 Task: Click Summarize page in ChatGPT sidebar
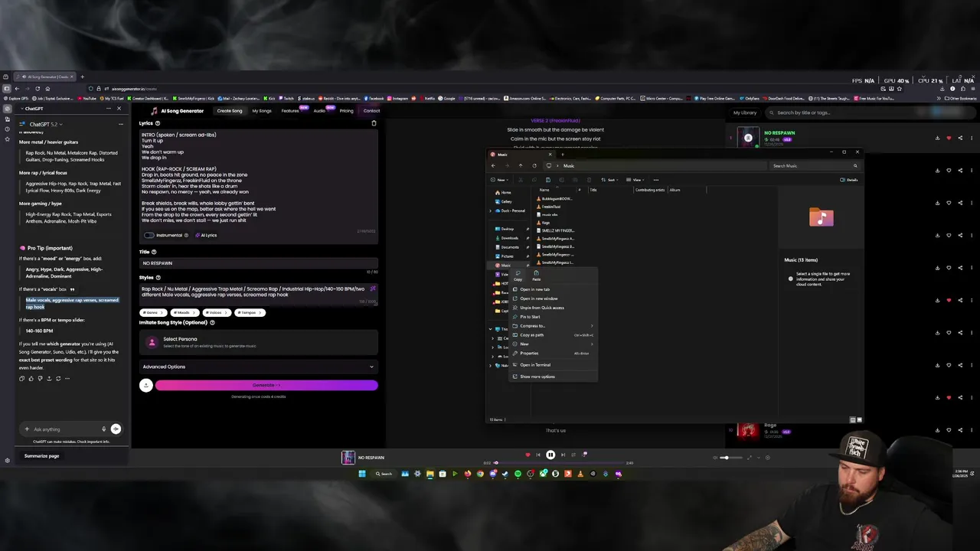point(41,456)
